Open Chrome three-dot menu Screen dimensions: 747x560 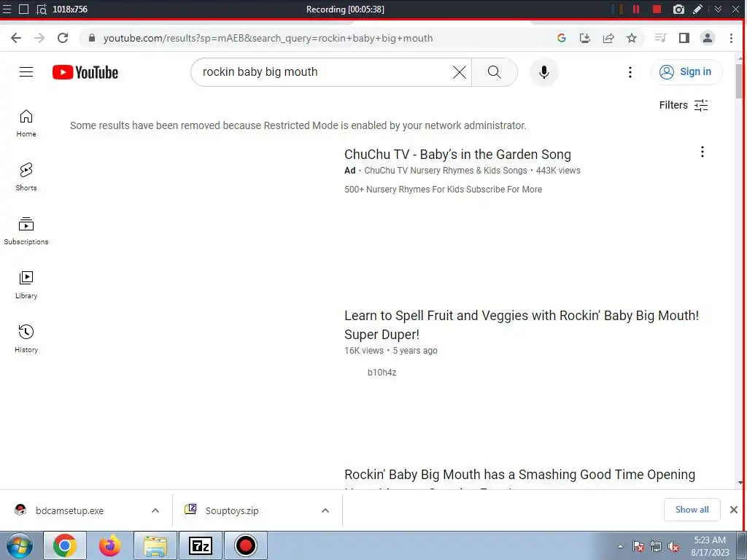pos(731,38)
